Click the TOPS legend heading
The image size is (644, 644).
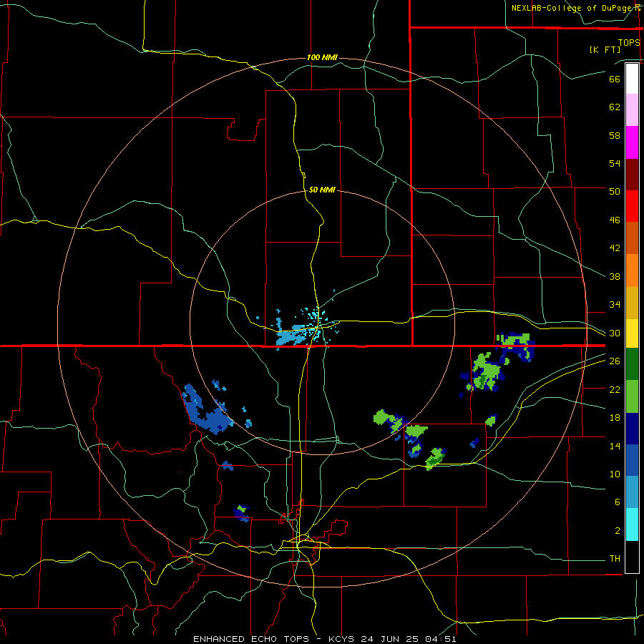pos(629,43)
